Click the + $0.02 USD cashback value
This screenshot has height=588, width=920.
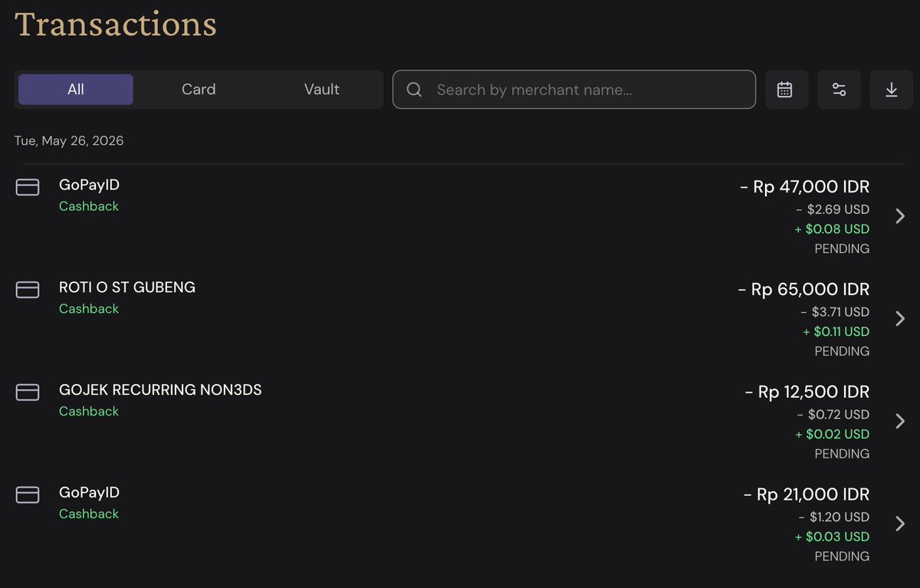tap(832, 434)
